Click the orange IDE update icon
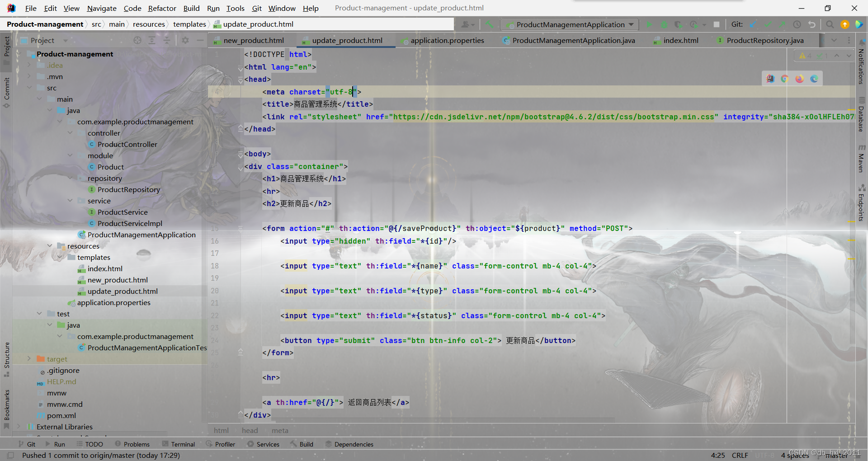Screen dimensions: 868x461 pos(845,24)
